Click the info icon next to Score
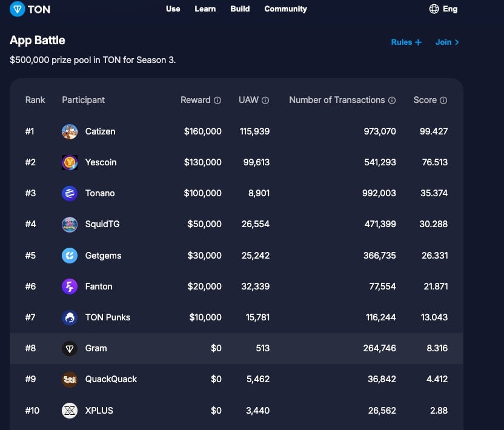 tap(443, 101)
